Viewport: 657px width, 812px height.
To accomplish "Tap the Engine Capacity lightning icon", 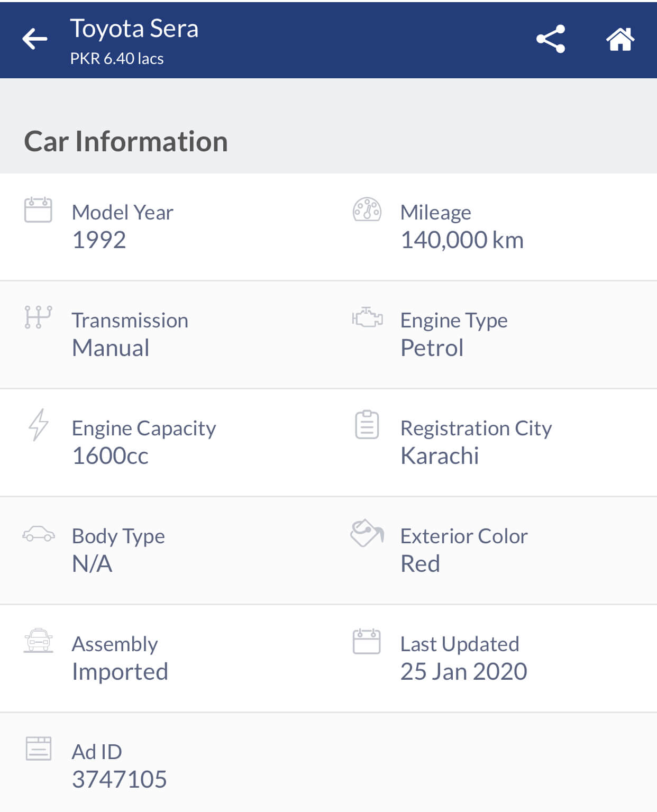I will [38, 425].
